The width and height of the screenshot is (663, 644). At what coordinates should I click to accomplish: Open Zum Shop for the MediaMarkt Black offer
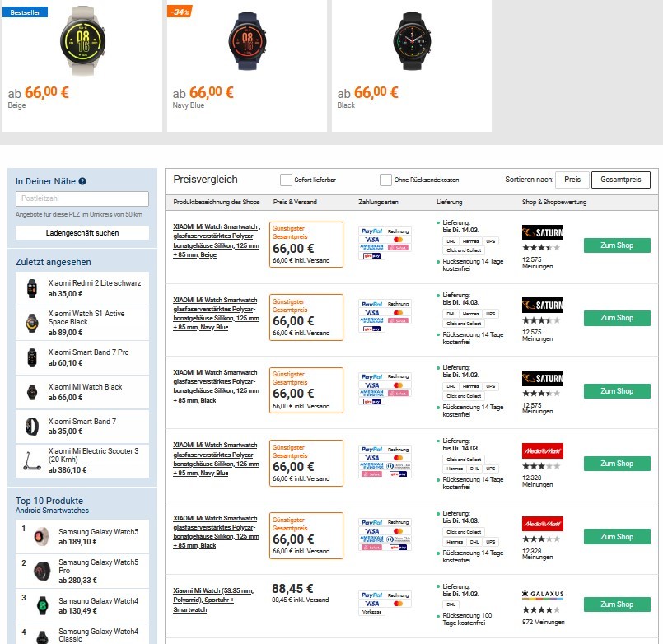[x=617, y=537]
